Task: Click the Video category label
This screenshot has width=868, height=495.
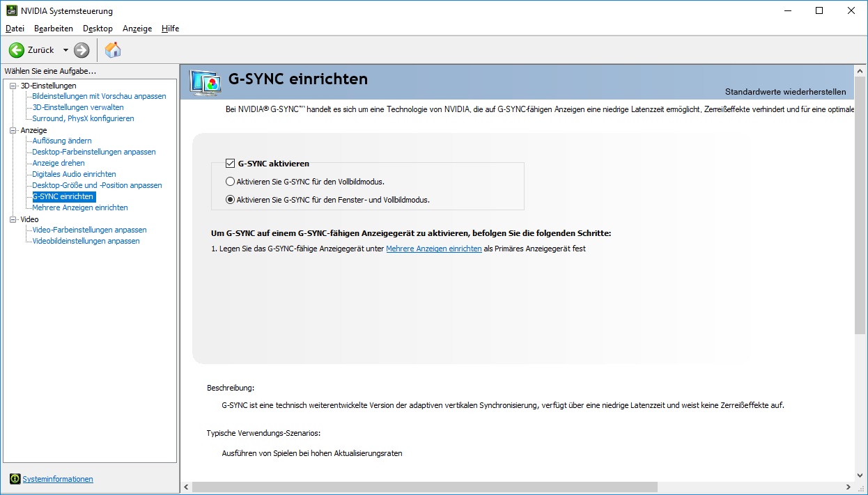Action: (x=29, y=219)
